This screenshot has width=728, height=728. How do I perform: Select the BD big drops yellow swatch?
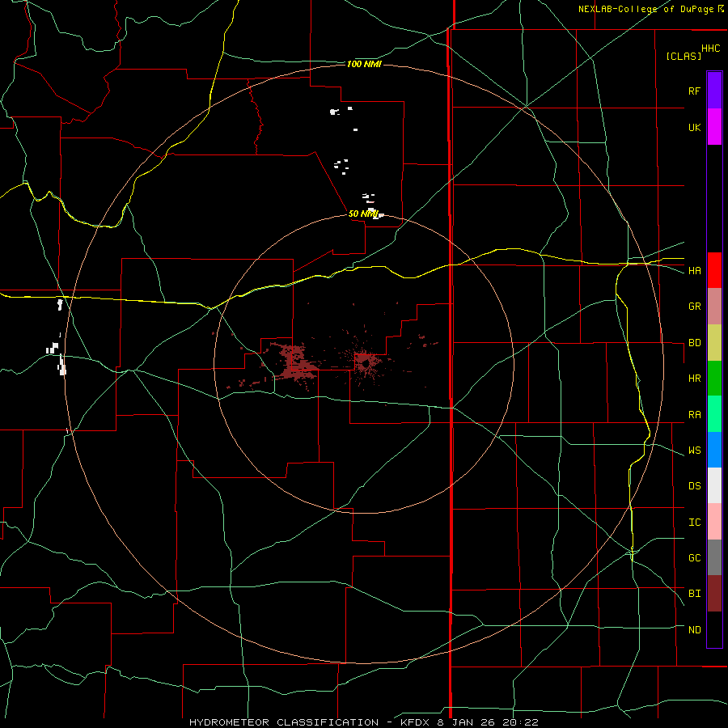[714, 343]
